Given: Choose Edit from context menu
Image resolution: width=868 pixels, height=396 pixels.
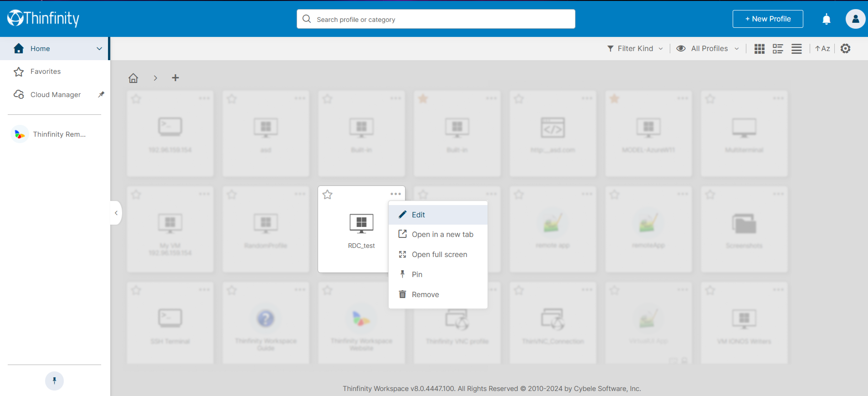Looking at the screenshot, I should tap(438, 215).
